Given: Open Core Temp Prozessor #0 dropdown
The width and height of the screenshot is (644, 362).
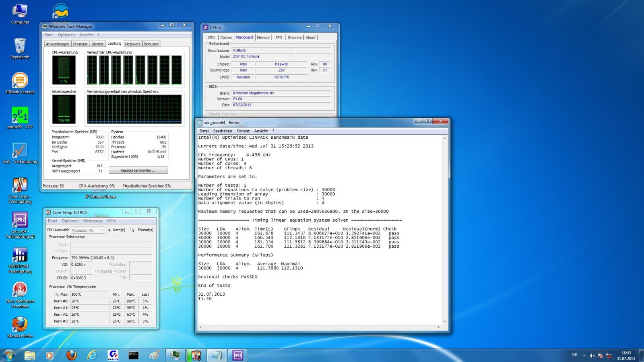Looking at the screenshot, I should [x=88, y=230].
